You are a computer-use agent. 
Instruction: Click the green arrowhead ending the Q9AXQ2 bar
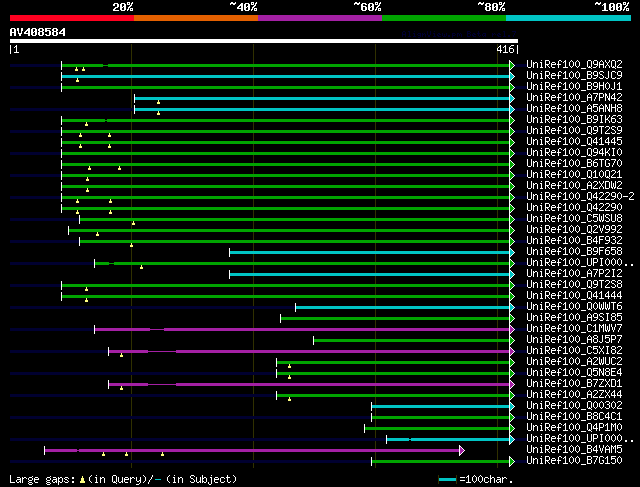pyautogui.click(x=512, y=65)
